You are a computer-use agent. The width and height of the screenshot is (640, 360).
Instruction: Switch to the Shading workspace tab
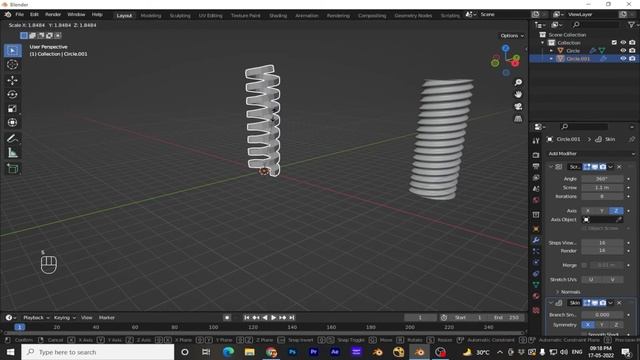click(x=278, y=16)
